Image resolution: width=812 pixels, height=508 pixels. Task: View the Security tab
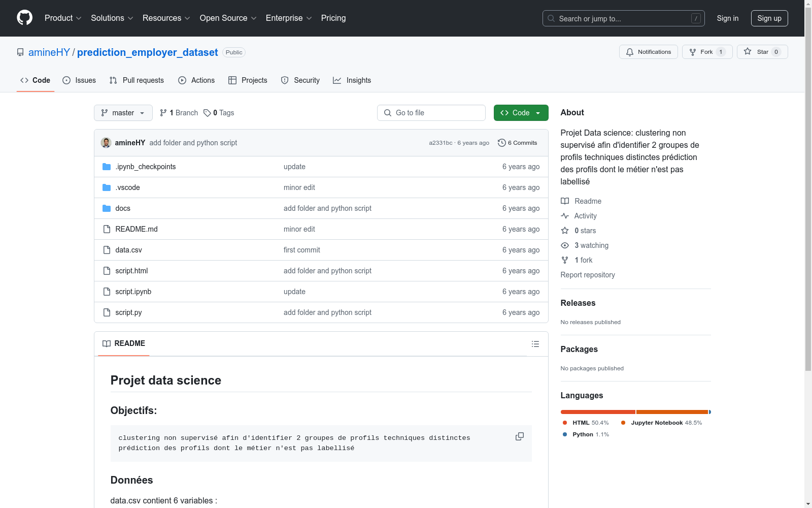coord(300,80)
